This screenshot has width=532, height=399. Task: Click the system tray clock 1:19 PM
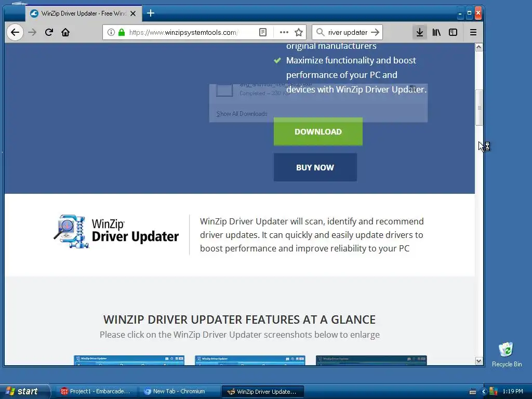(x=513, y=391)
